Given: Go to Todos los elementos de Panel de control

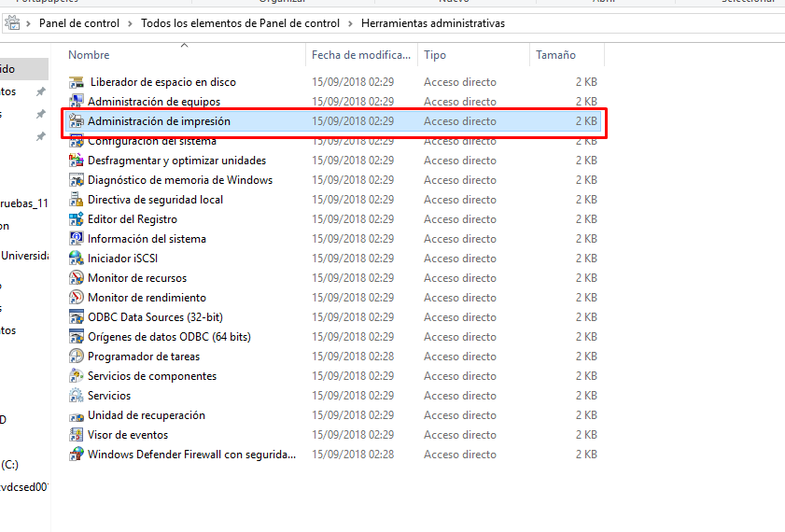Looking at the screenshot, I should 241,23.
